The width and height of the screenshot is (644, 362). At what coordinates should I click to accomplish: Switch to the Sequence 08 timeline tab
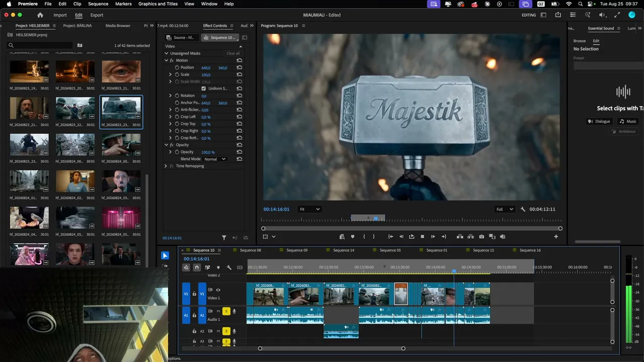(251, 250)
